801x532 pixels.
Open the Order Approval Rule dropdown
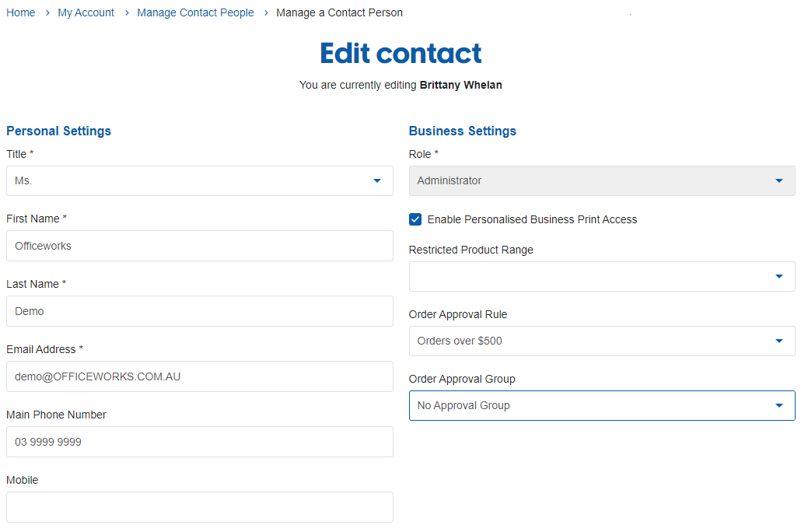point(601,341)
